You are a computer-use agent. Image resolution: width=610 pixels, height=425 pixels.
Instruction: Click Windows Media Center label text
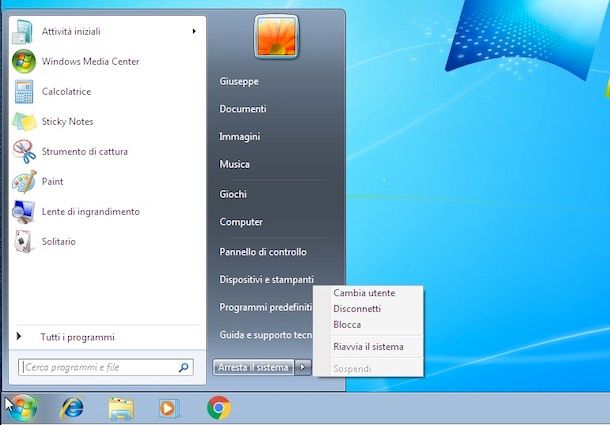click(90, 61)
